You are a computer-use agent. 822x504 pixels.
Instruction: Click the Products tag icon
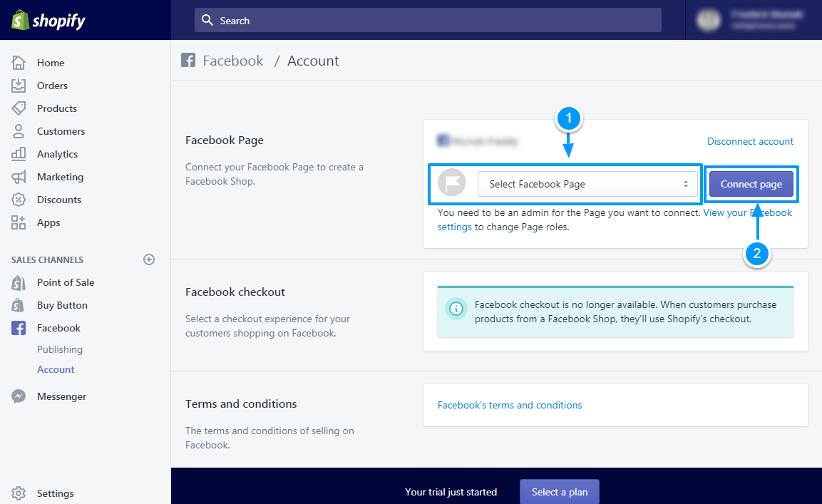pos(19,108)
